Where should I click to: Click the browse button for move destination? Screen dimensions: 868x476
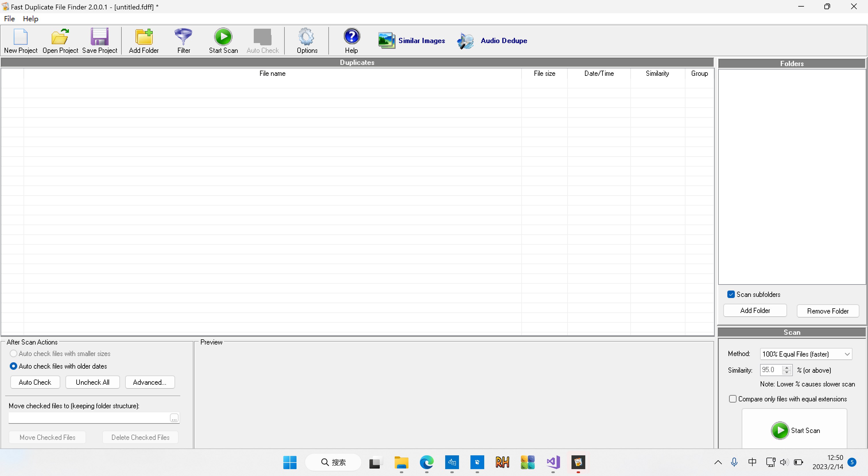[x=174, y=418]
